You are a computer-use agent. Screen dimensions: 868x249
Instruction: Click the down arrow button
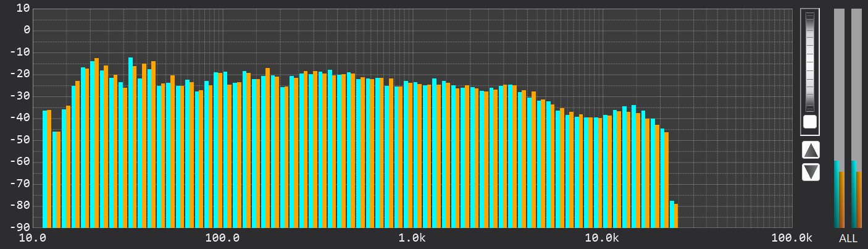[x=811, y=172]
